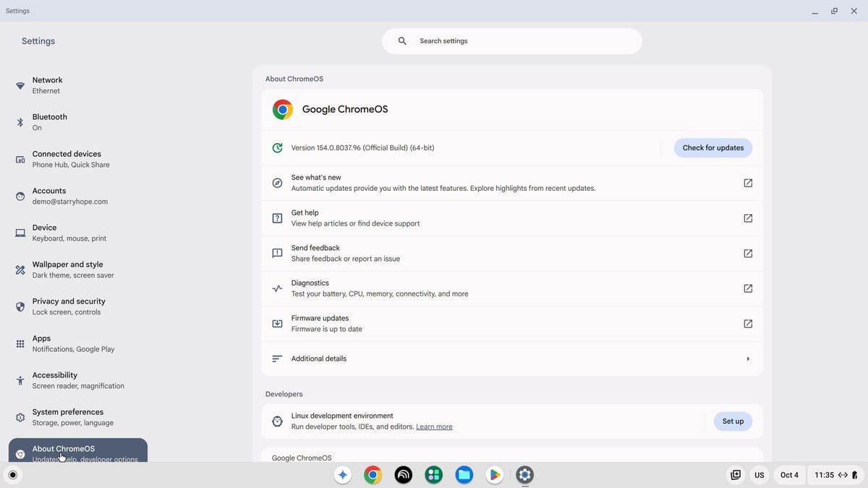
Task: Open Network settings section
Action: coord(78,85)
